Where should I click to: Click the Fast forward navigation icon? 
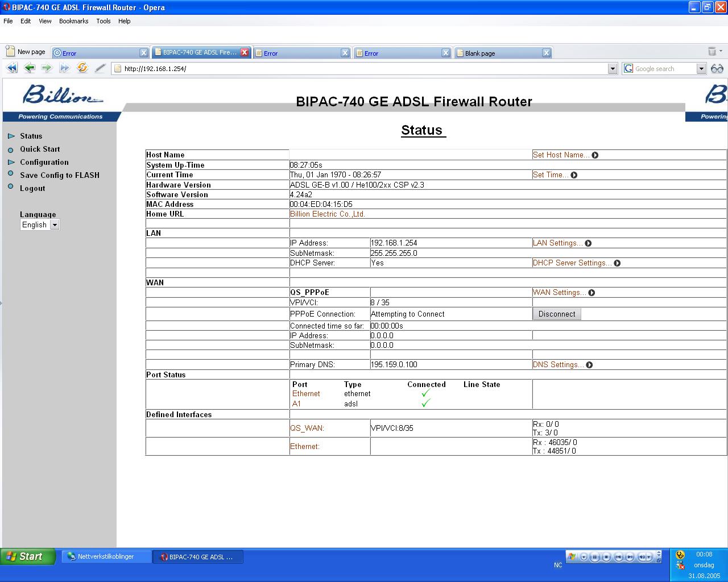[64, 68]
